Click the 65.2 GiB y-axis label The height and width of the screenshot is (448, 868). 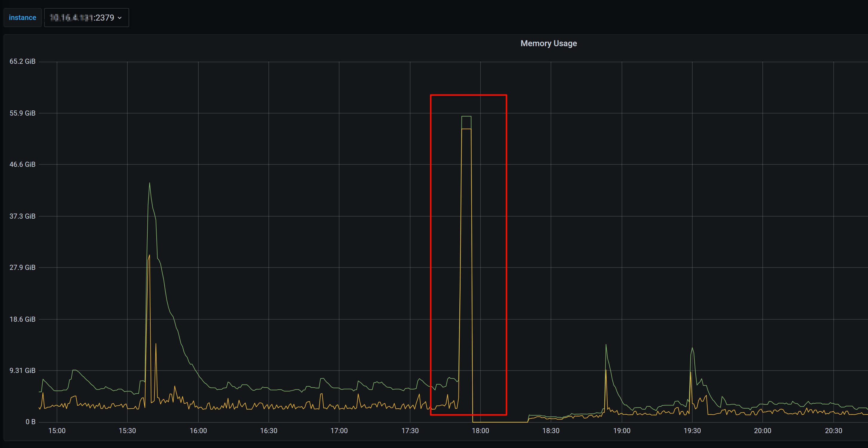(x=22, y=61)
